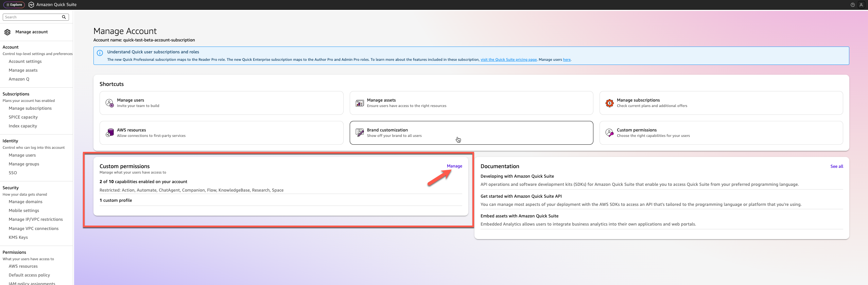Open the help question mark icon
868x285 pixels.
852,5
